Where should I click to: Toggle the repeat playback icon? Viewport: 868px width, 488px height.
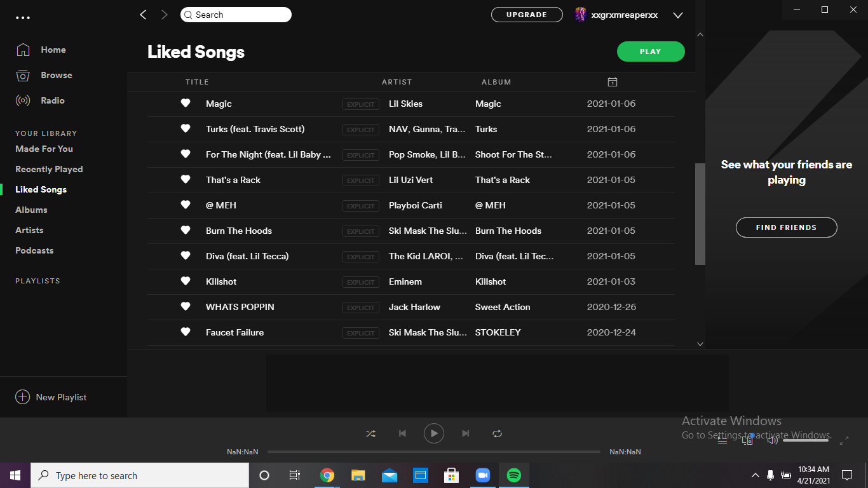point(497,433)
